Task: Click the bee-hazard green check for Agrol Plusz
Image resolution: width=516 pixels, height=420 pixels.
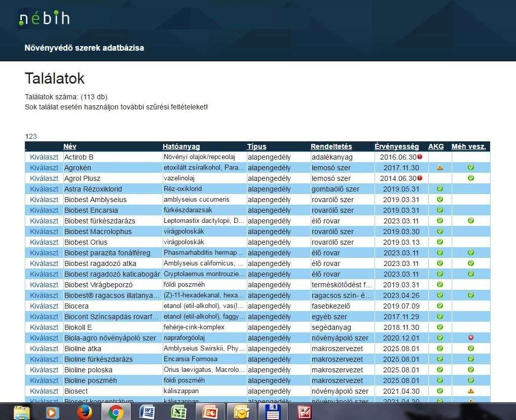Action: (x=471, y=178)
